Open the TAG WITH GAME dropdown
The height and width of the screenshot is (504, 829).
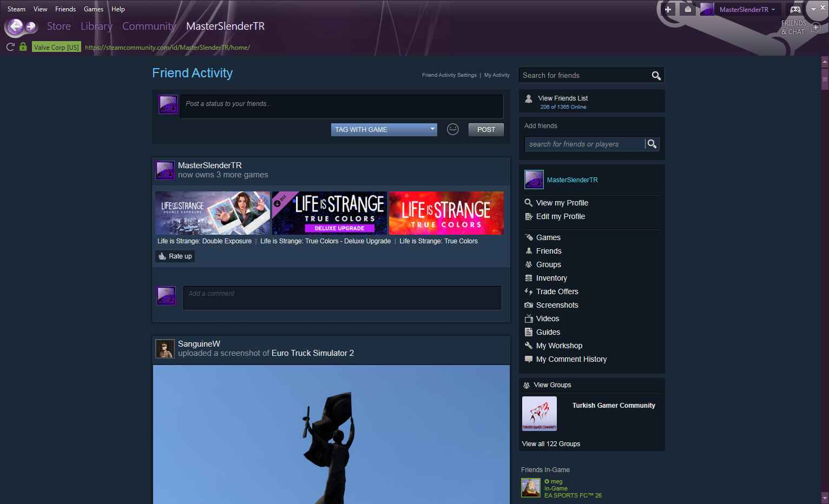[x=384, y=129]
